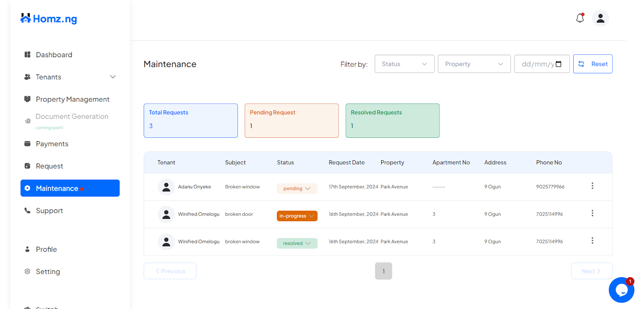Expand the Tenants submenu chevron
644x309 pixels.
click(x=113, y=77)
